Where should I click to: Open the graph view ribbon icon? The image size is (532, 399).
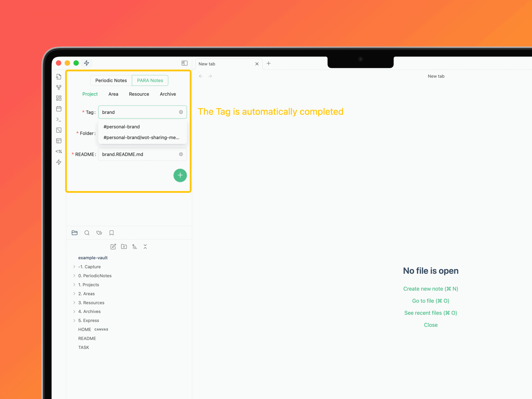tap(59, 87)
